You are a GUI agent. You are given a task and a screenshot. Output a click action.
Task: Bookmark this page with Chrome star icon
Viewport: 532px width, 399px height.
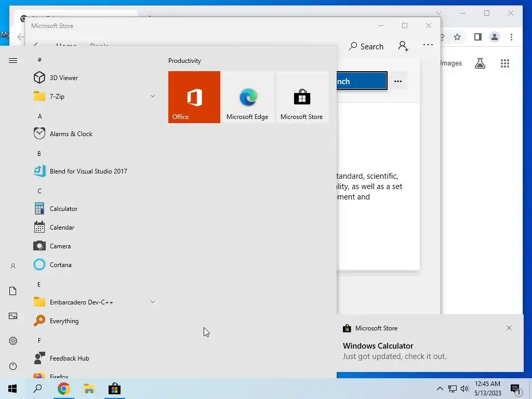(457, 37)
